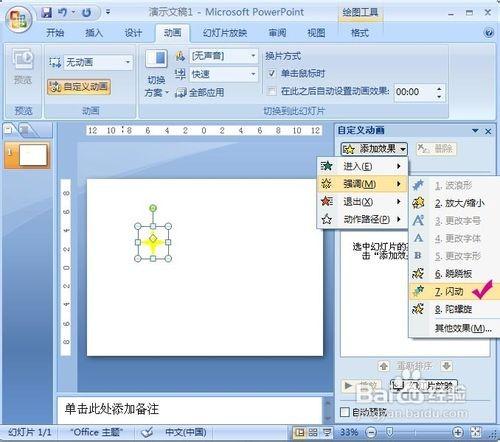Click the Office orb button
This screenshot has width=500, height=442.
[18, 20]
